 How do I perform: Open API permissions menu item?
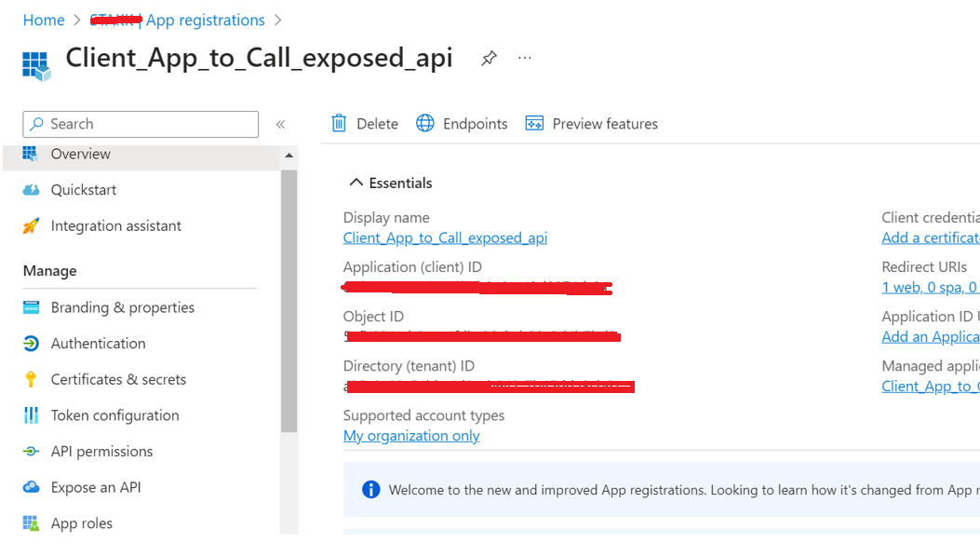101,451
